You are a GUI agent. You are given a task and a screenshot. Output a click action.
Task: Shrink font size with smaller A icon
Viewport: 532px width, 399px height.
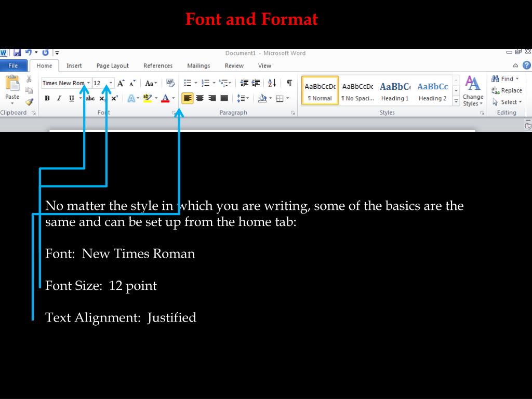(132, 83)
